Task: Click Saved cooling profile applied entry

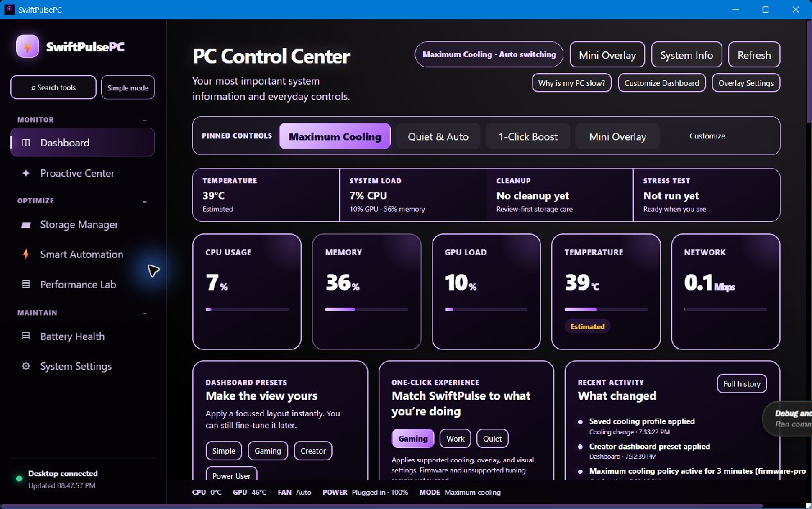Action: [x=642, y=426]
